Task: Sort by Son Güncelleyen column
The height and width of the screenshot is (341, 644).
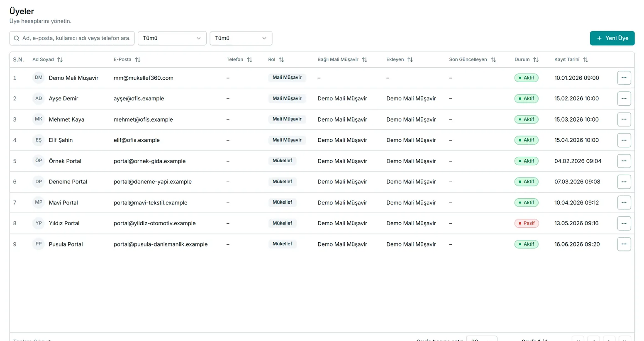Action: coord(493,60)
